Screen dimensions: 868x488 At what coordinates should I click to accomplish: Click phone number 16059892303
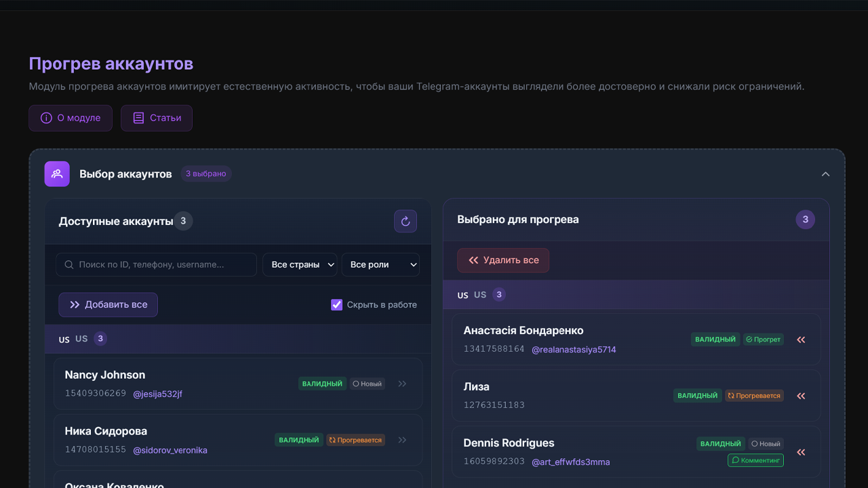click(x=494, y=462)
